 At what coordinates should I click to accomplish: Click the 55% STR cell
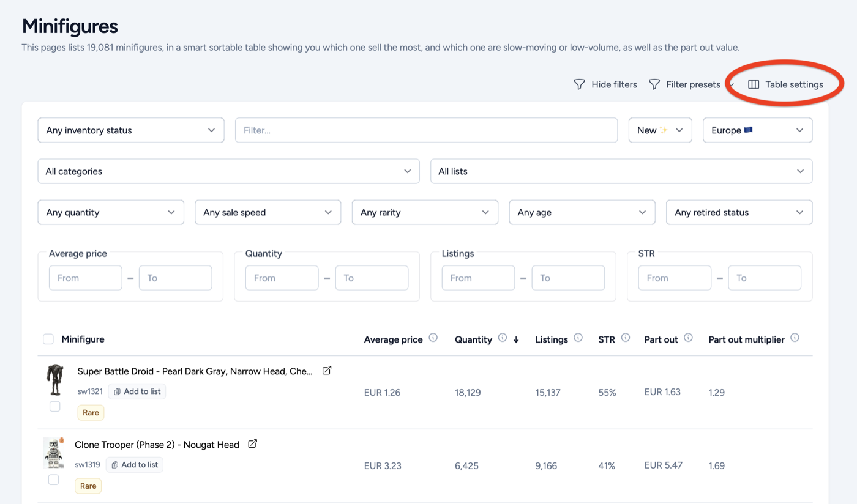[607, 393]
